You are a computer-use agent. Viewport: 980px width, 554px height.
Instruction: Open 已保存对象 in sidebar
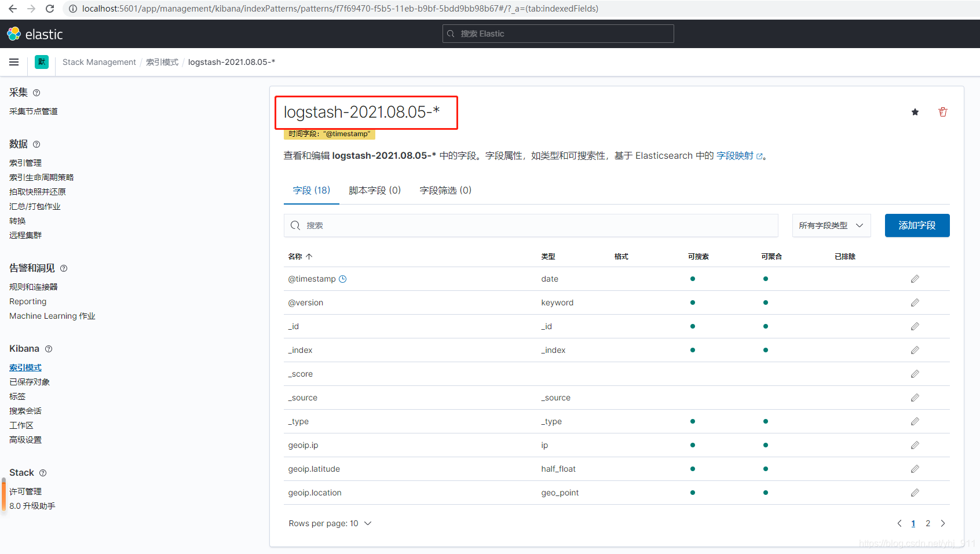(x=30, y=382)
